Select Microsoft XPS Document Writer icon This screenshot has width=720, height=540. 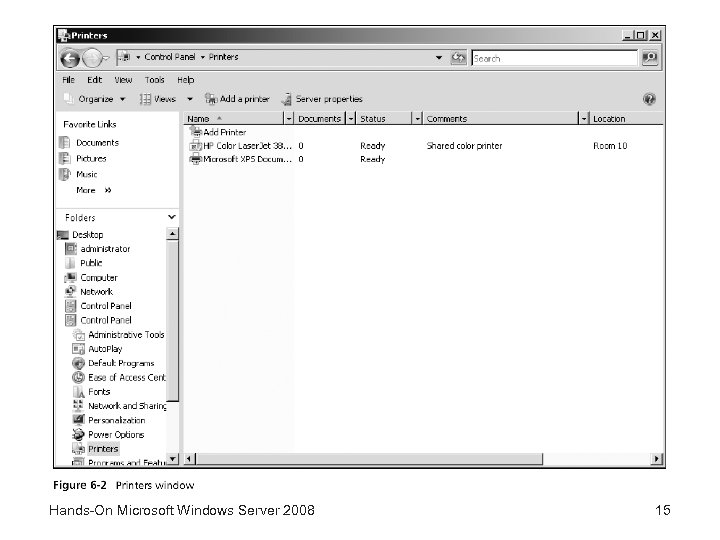pos(196,159)
